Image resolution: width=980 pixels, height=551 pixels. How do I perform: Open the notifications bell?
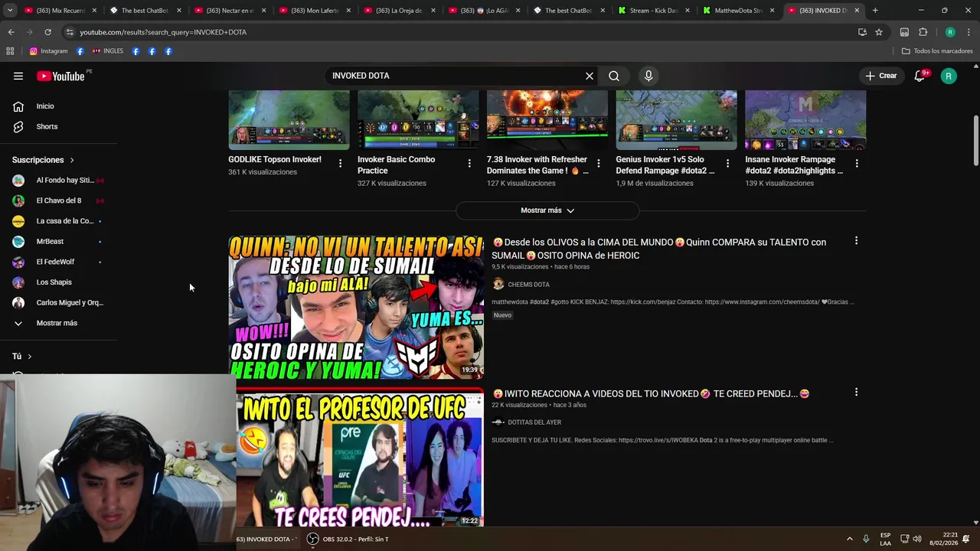pyautogui.click(x=920, y=76)
